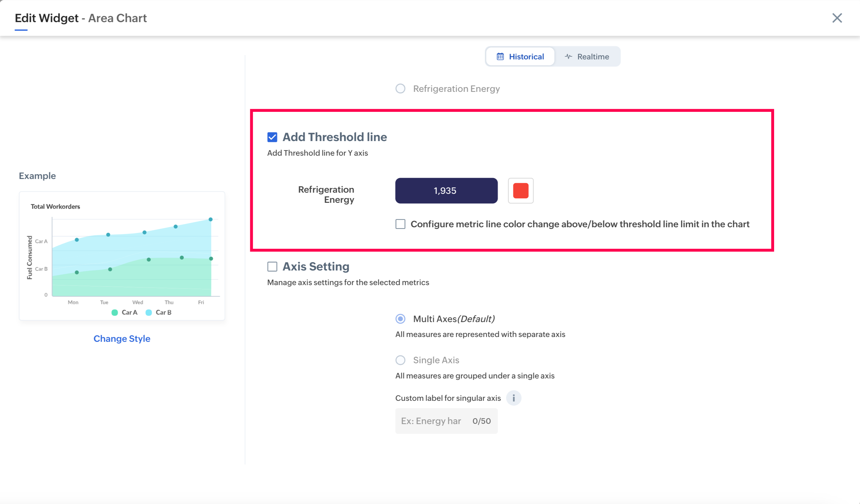Click the info icon beside singular axis label

click(513, 398)
